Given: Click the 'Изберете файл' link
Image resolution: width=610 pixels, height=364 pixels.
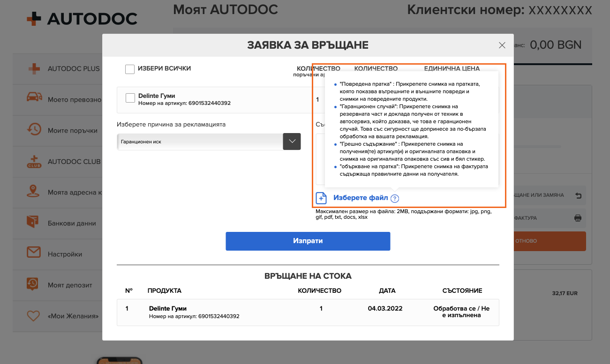Looking at the screenshot, I should point(361,198).
